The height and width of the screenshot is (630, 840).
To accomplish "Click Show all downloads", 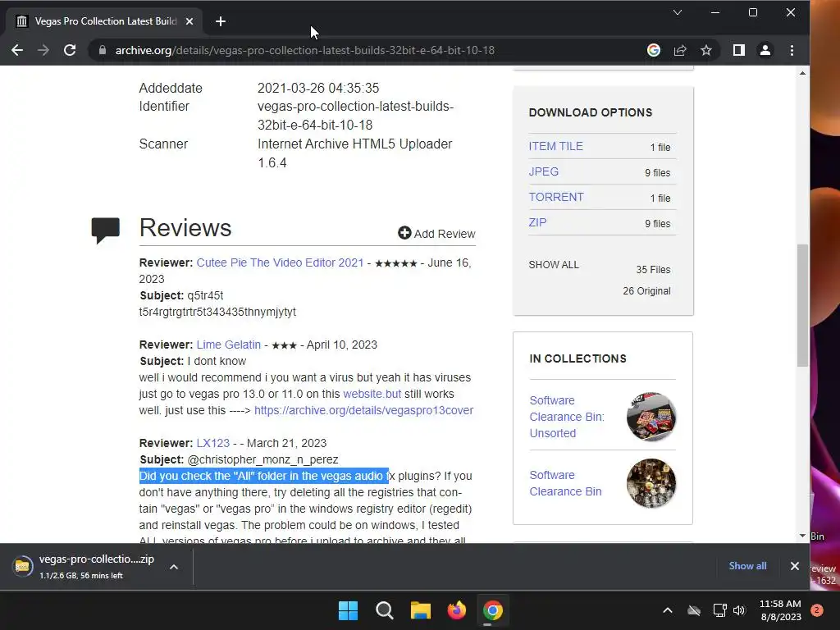I will pyautogui.click(x=747, y=566).
